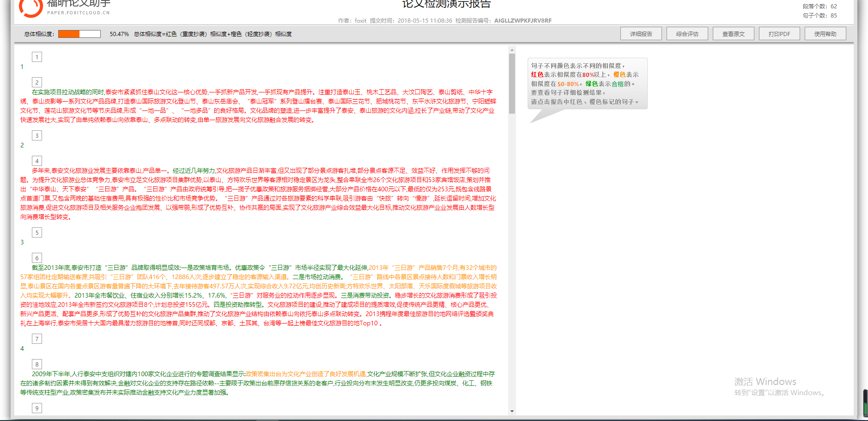Click the 查看原文 button
868x421 pixels.
pyautogui.click(x=733, y=34)
